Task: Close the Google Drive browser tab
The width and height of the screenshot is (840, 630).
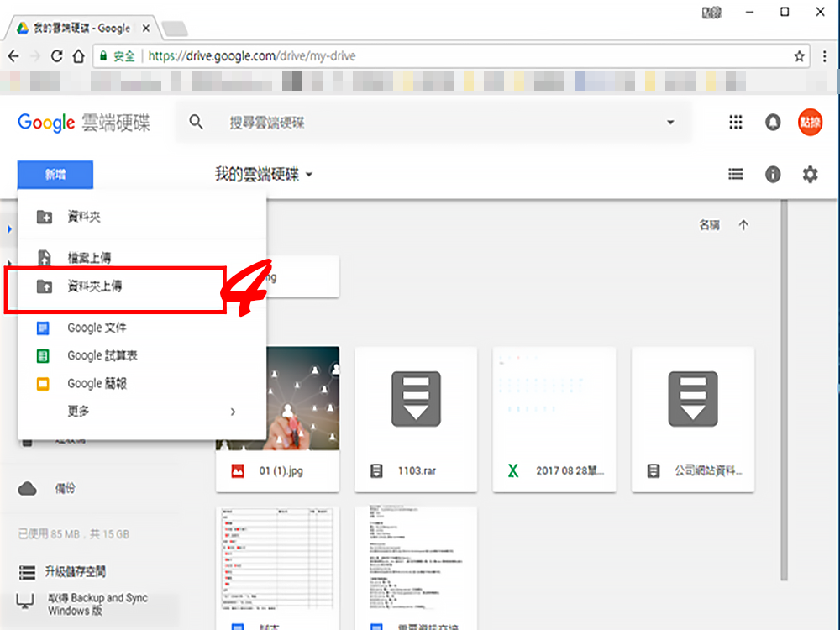Action: (x=145, y=29)
